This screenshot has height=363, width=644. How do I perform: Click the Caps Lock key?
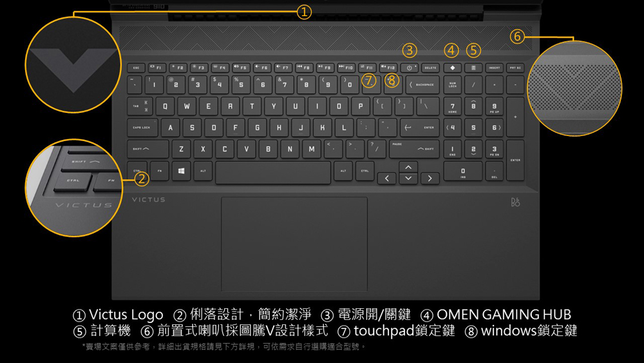142,128
